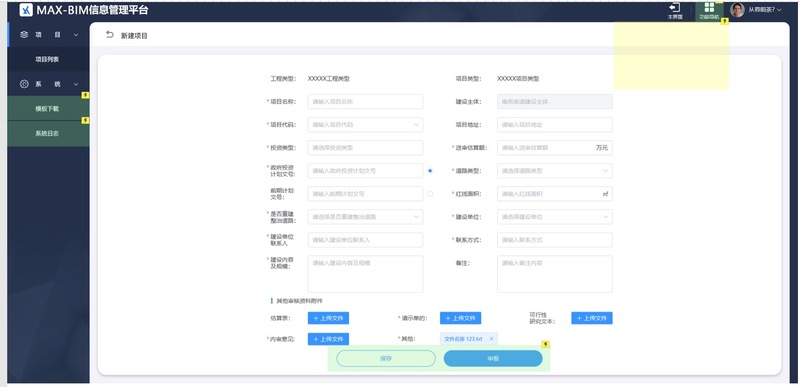Image resolution: width=800 pixels, height=387 pixels.
Task: Select the 政府投资计划文号 radio button
Action: [430, 171]
